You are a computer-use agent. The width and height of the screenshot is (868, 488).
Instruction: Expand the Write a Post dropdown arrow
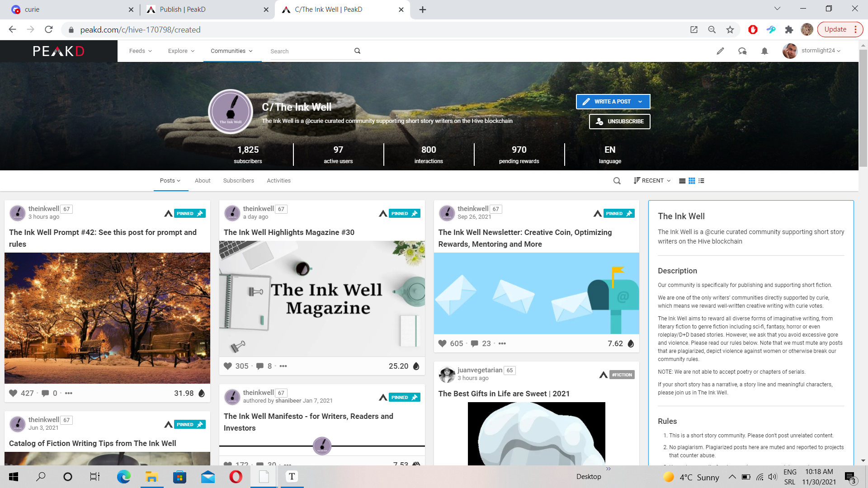pos(640,102)
